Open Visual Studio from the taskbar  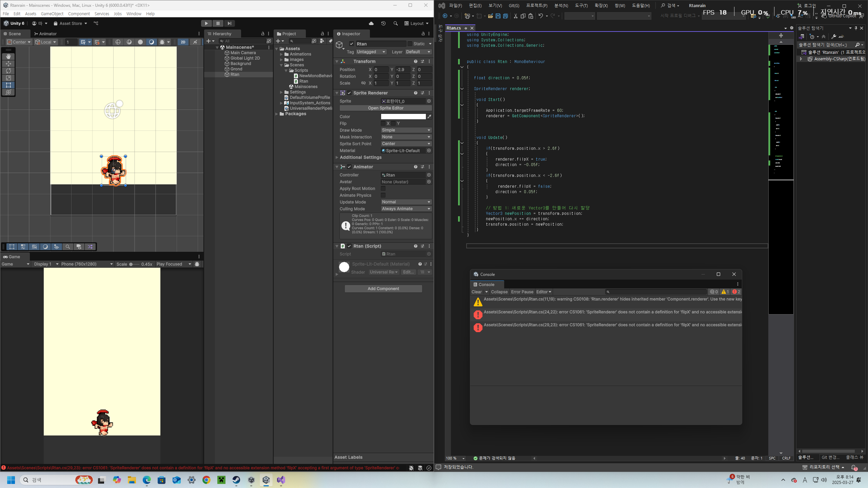(281, 480)
